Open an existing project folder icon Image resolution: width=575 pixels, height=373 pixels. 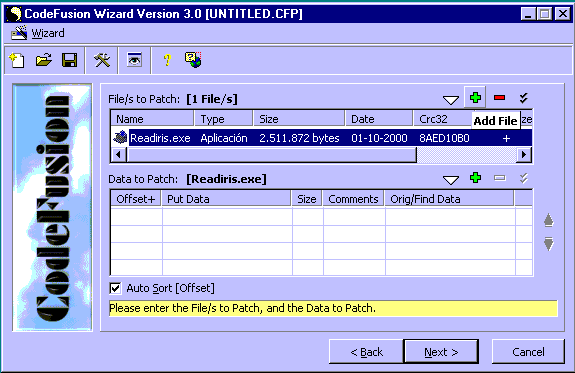pyautogui.click(x=44, y=60)
